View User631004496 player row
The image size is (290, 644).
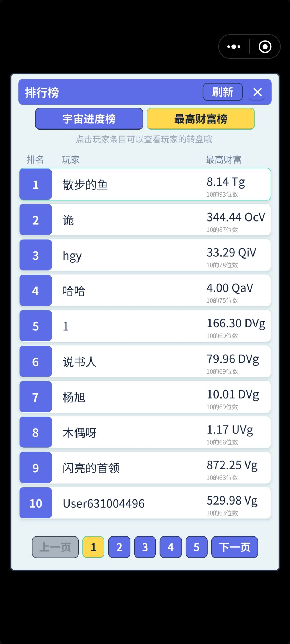pyautogui.click(x=145, y=503)
